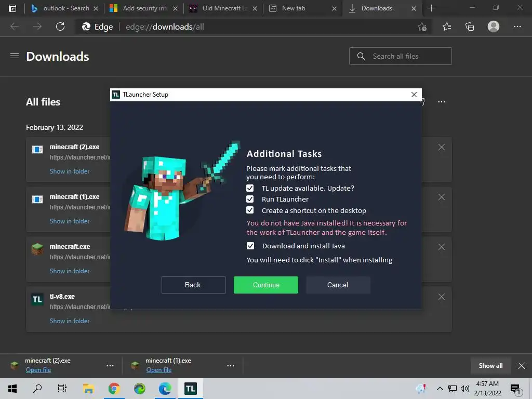The width and height of the screenshot is (532, 399).
Task: Close the TLauncher Setup dialog
Action: point(414,95)
